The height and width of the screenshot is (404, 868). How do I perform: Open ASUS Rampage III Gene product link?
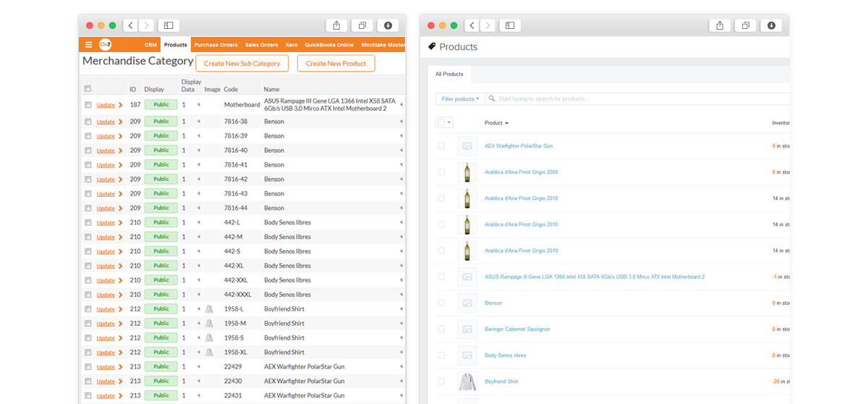pyautogui.click(x=595, y=277)
